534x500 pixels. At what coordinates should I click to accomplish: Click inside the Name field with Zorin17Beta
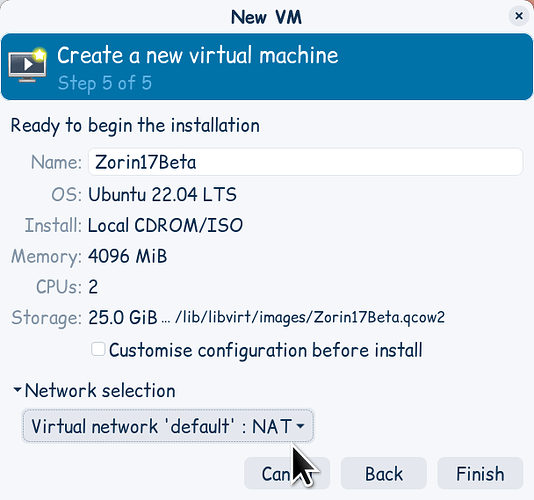[x=305, y=162]
